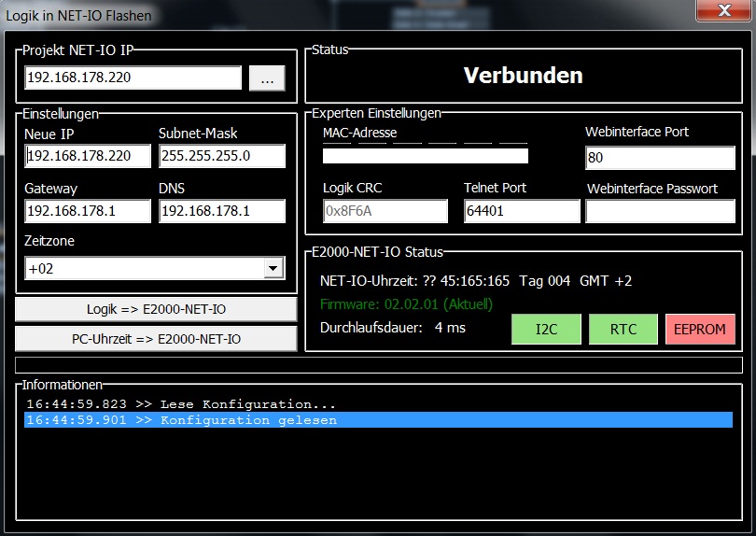The image size is (756, 536).
Task: Click the Neue IP input field
Action: point(88,156)
